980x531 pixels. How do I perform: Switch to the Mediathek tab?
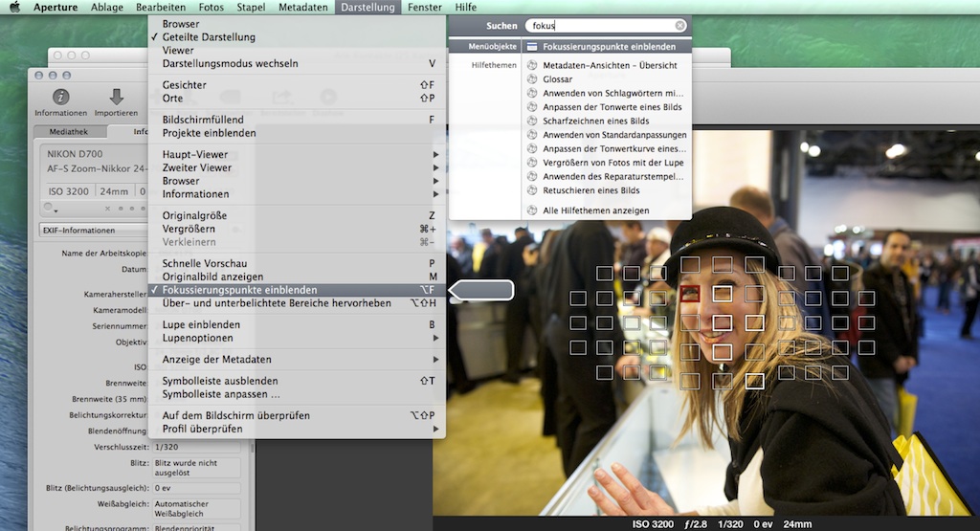[69, 131]
